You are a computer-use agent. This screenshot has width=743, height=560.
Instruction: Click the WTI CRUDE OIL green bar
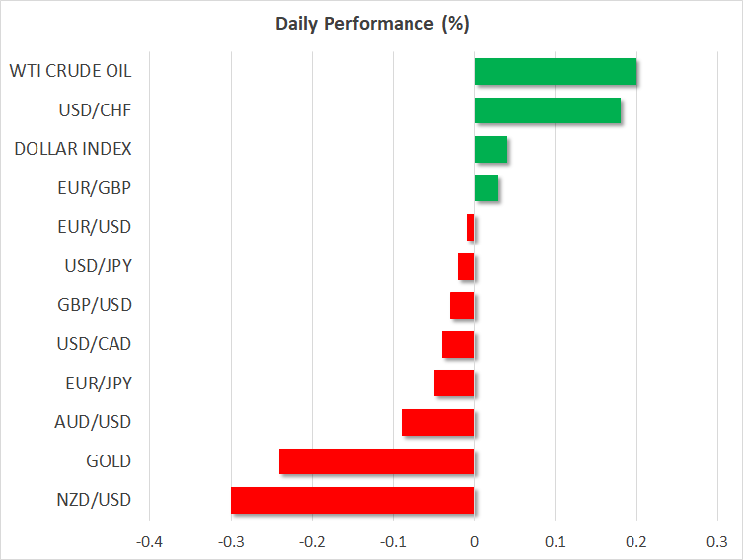pos(556,72)
